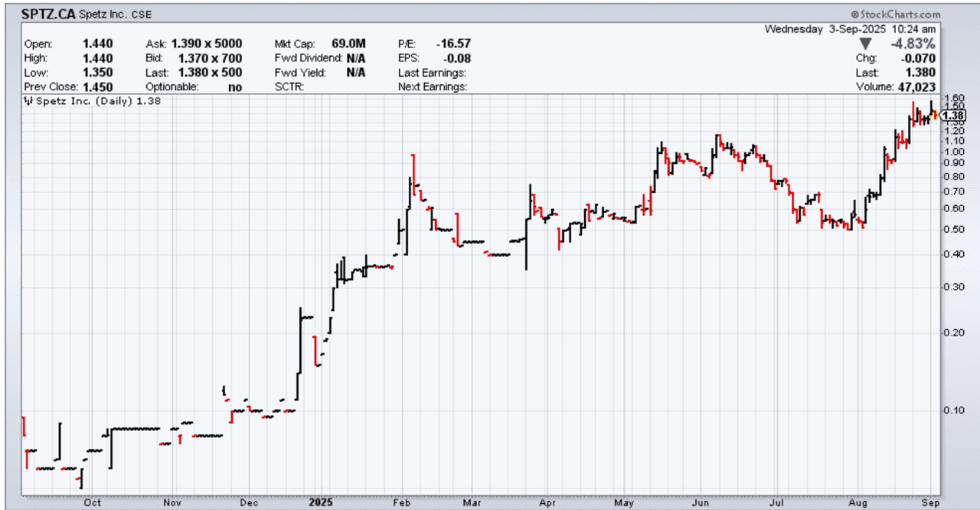The width and height of the screenshot is (980, 510).
Task: Click the StockCharts.com watermark
Action: point(900,15)
